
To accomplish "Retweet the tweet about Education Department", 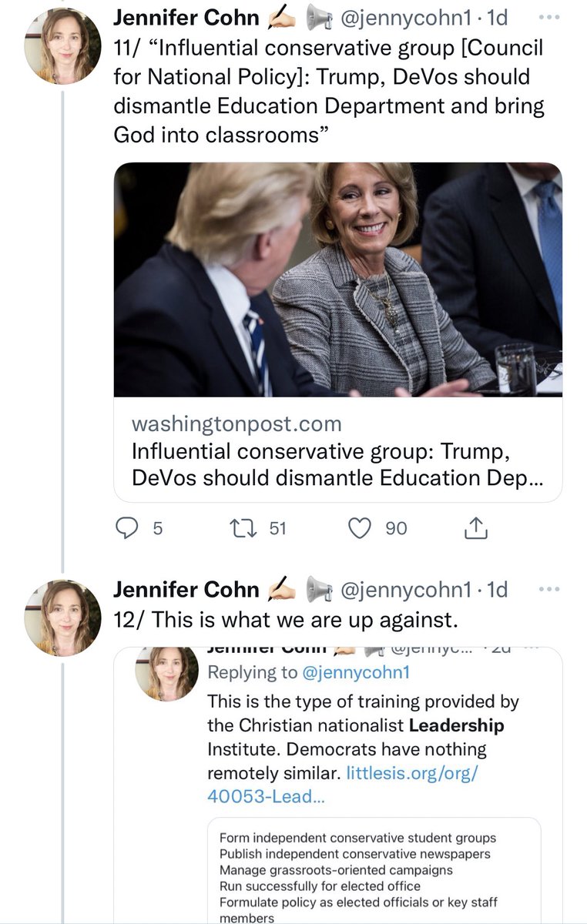I will point(244,527).
